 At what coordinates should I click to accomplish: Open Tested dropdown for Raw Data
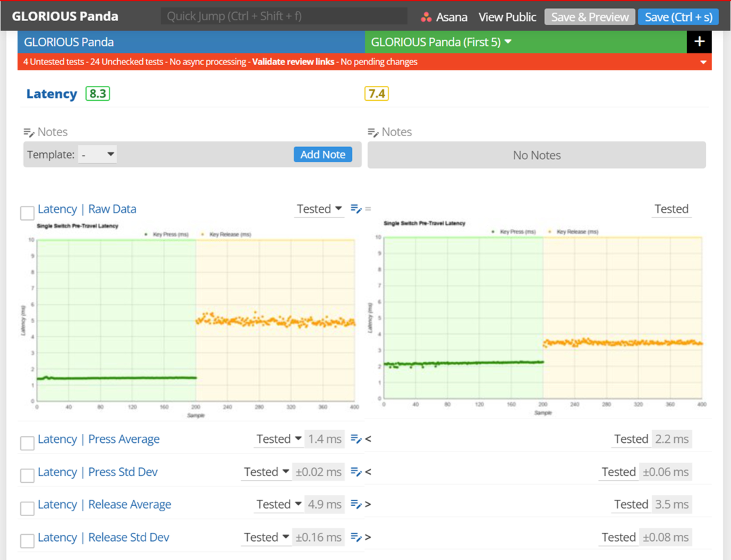coord(319,209)
